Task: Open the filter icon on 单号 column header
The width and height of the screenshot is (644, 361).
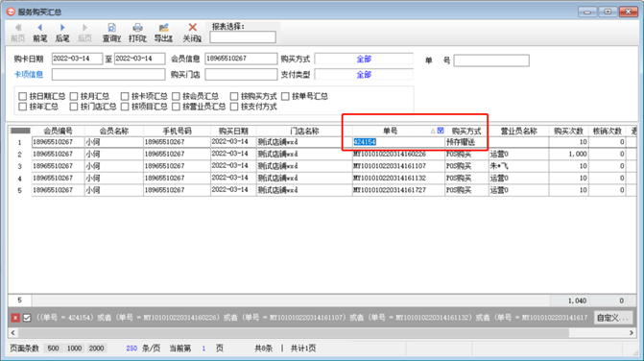Action: [441, 131]
